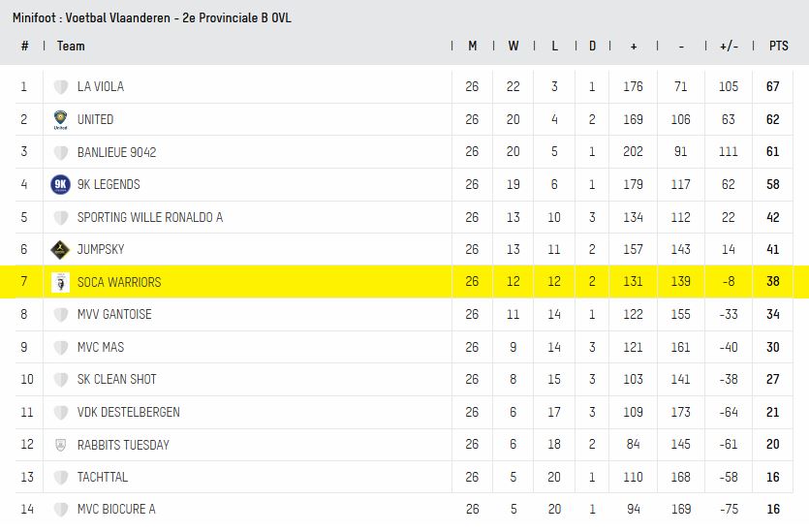809x532 pixels.
Task: Open the Sporting Wille Ronaldo A team
Action: coord(149,217)
